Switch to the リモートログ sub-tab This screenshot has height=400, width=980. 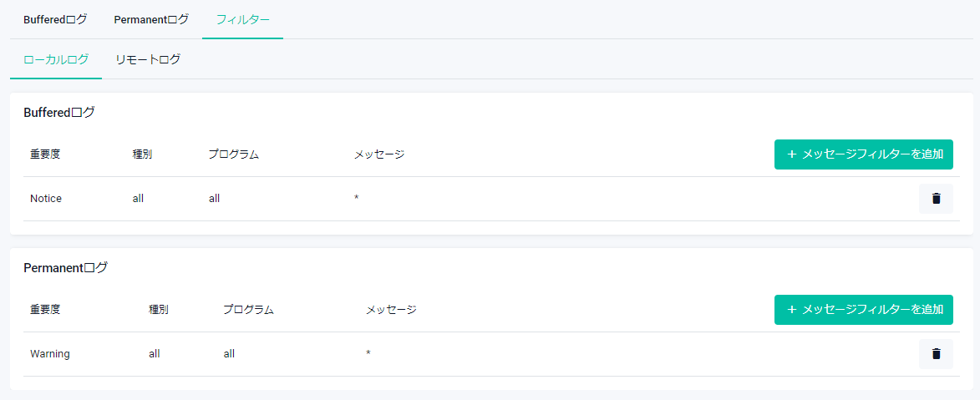pyautogui.click(x=148, y=59)
